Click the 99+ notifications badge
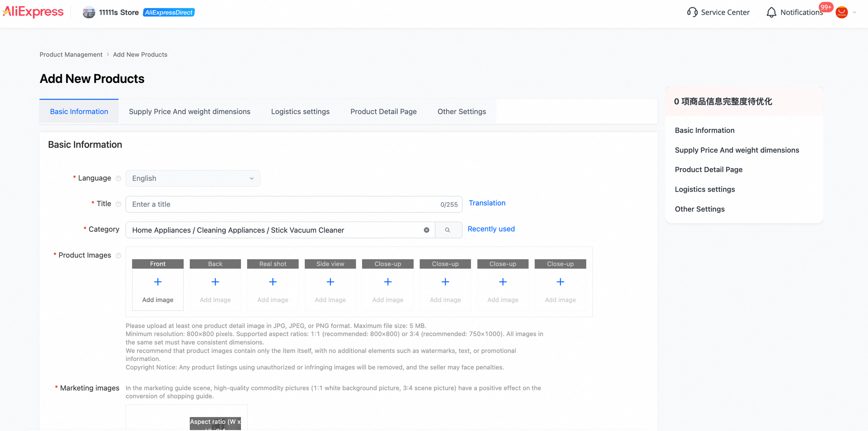 826,7
